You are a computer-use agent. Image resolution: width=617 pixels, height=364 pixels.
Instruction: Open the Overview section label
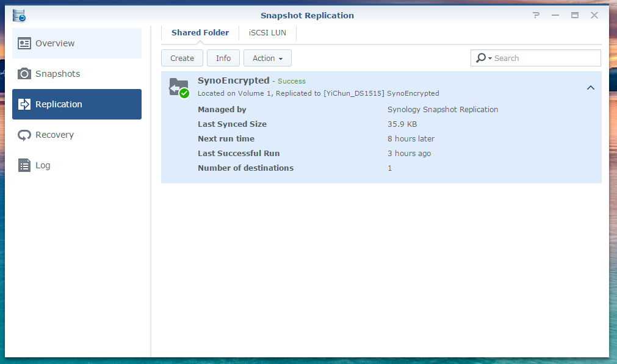(x=55, y=43)
